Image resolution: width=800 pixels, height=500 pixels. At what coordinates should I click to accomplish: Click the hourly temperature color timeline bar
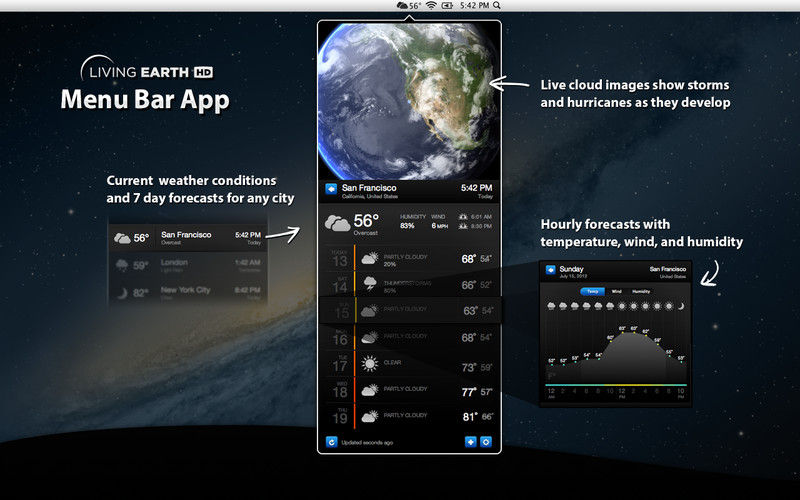pyautogui.click(x=616, y=385)
